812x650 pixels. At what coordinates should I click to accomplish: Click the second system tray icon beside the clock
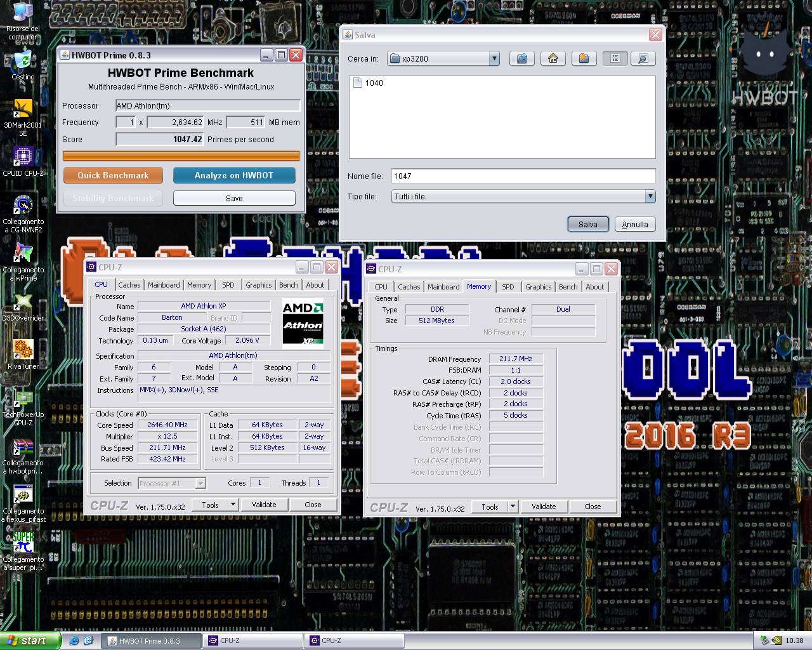coord(776,640)
